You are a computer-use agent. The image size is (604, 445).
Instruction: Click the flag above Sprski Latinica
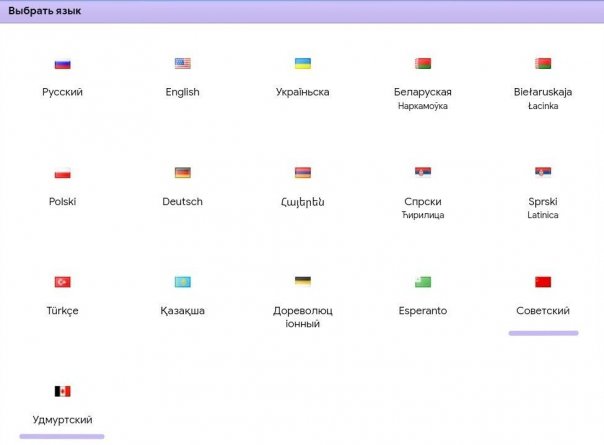pos(543,172)
